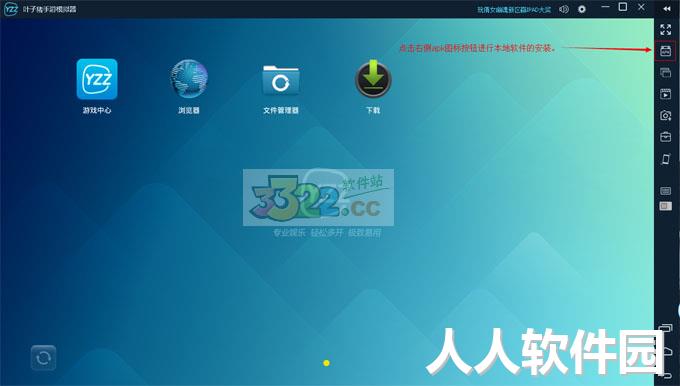Rotate screen using the phone rotate icon

(665, 159)
